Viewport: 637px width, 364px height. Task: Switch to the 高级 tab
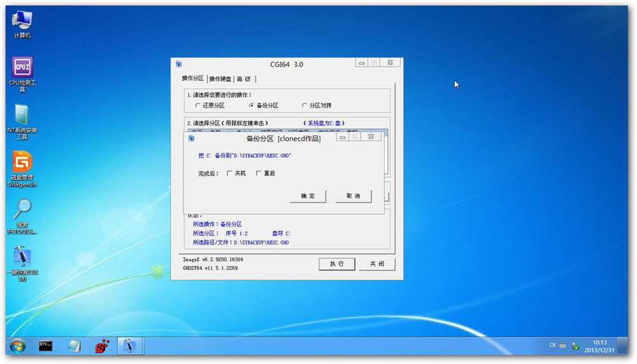point(244,79)
